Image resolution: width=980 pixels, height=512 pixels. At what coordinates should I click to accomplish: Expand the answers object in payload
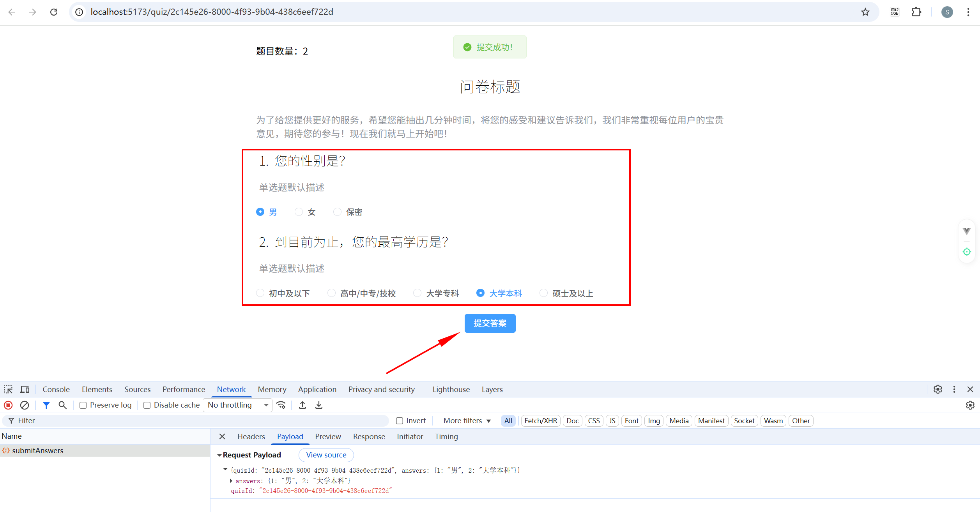point(231,481)
